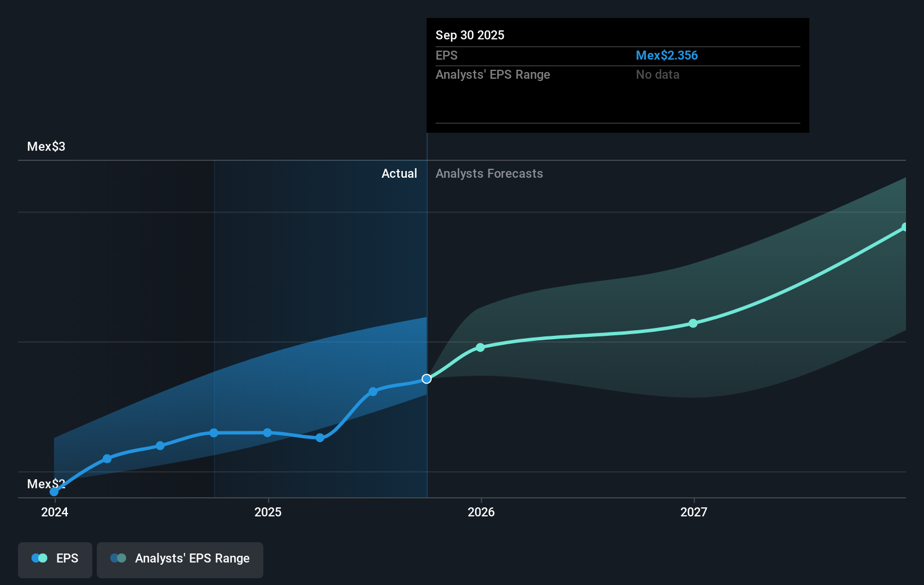Collapse the Analysts' EPS Range legend entry
This screenshot has height=585, width=924.
point(180,558)
